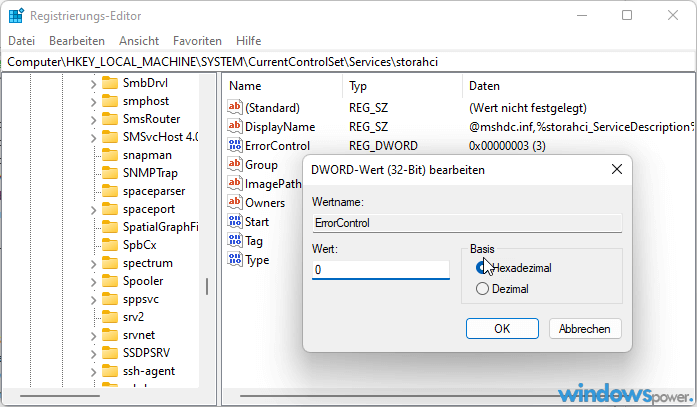Click the string icon of (Standard) value

tap(235, 107)
